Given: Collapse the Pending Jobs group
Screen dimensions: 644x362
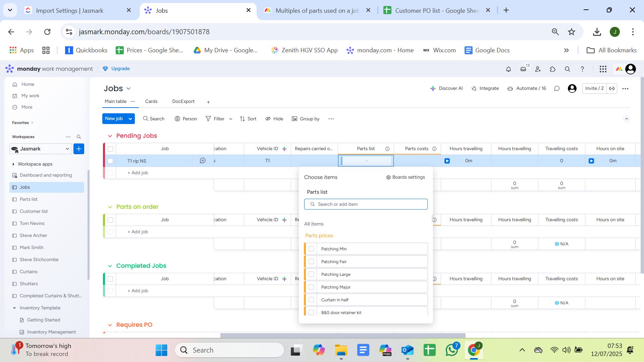Looking at the screenshot, I should click(x=110, y=136).
